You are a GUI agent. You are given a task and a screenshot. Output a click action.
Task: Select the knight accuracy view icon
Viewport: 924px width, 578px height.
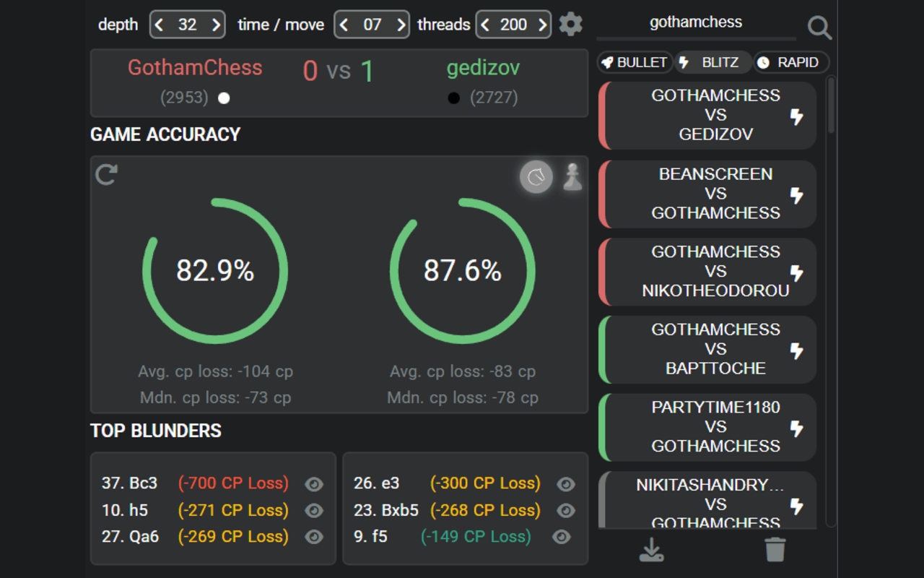click(x=536, y=177)
